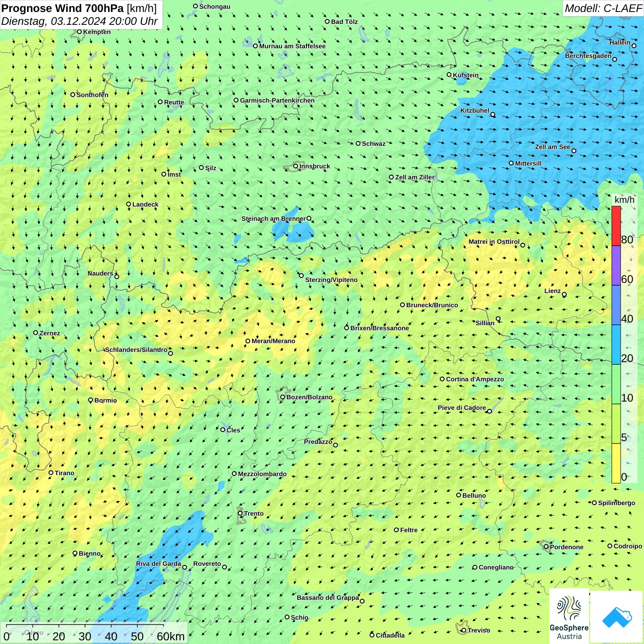Click the 'Bad Tölz' label
The height and width of the screenshot is (644, 644).
[345, 22]
